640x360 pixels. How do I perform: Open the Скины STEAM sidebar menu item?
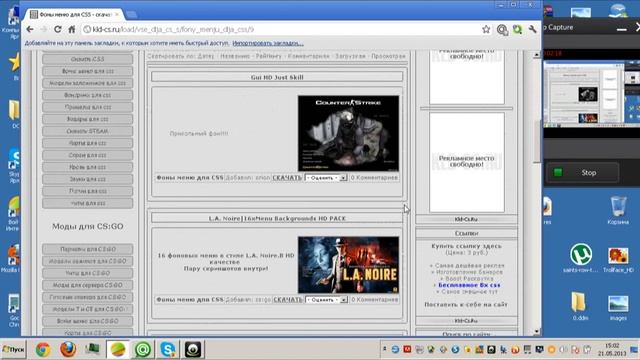[x=87, y=131]
